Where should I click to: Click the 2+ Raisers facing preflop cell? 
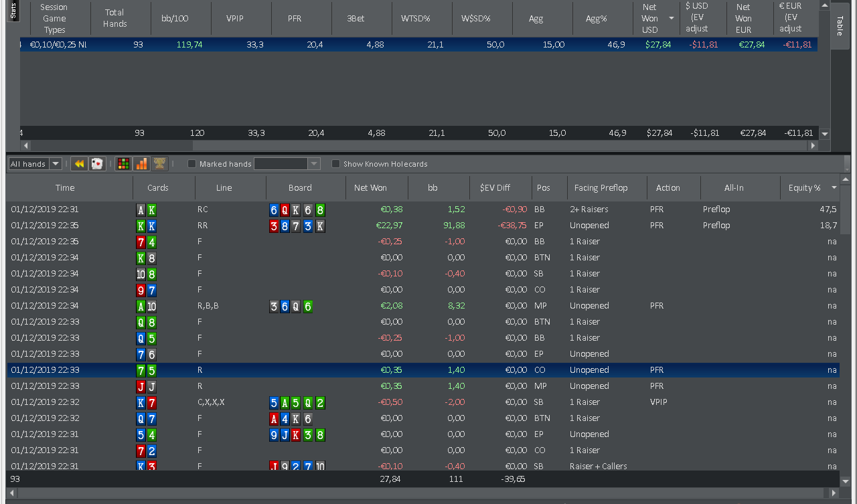click(x=589, y=209)
